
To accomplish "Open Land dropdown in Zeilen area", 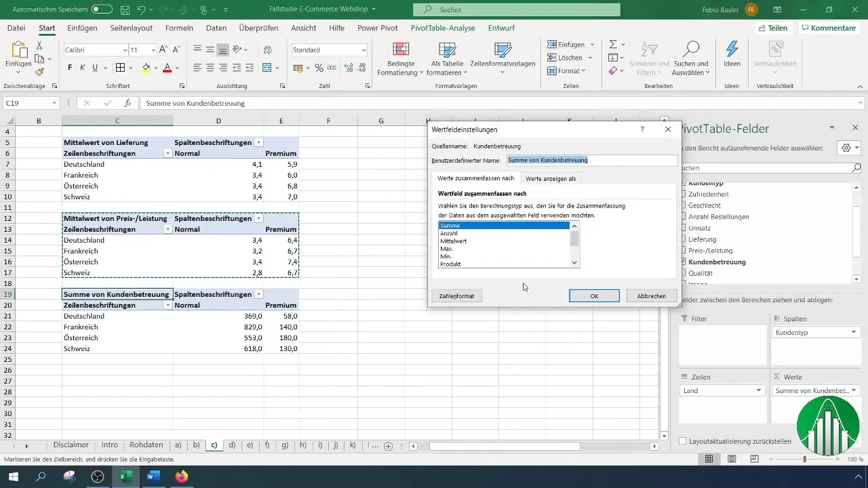I will 759,391.
